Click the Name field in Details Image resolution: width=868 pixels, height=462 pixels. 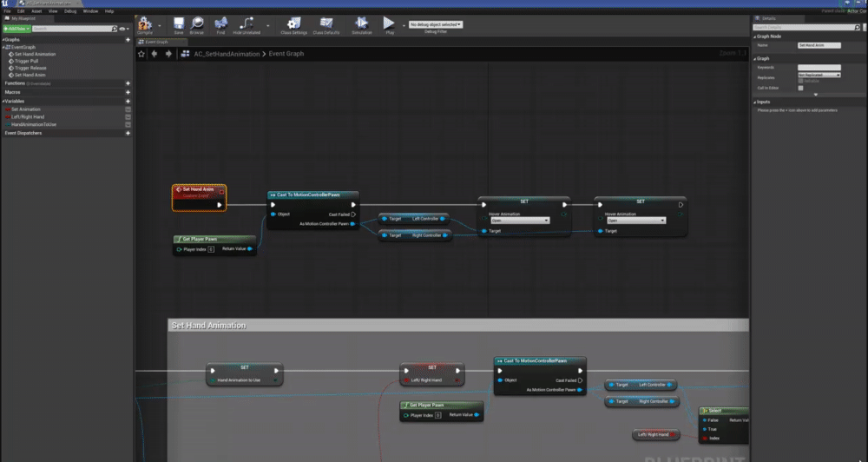point(819,45)
